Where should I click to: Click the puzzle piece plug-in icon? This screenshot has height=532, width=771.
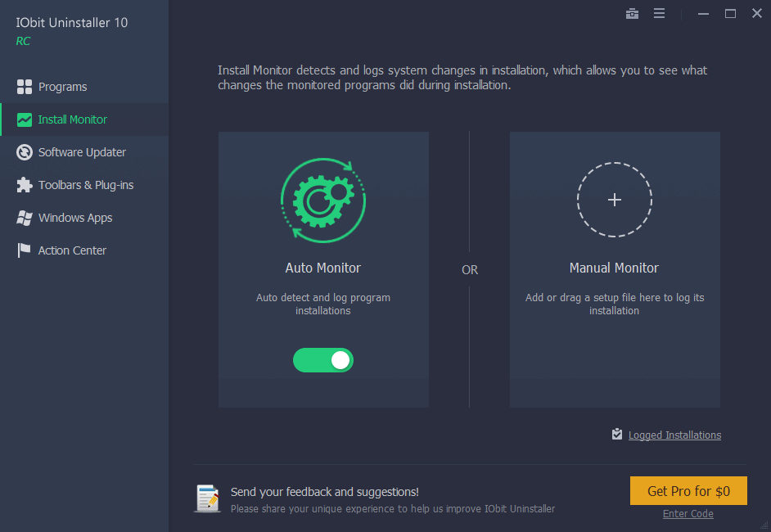24,185
